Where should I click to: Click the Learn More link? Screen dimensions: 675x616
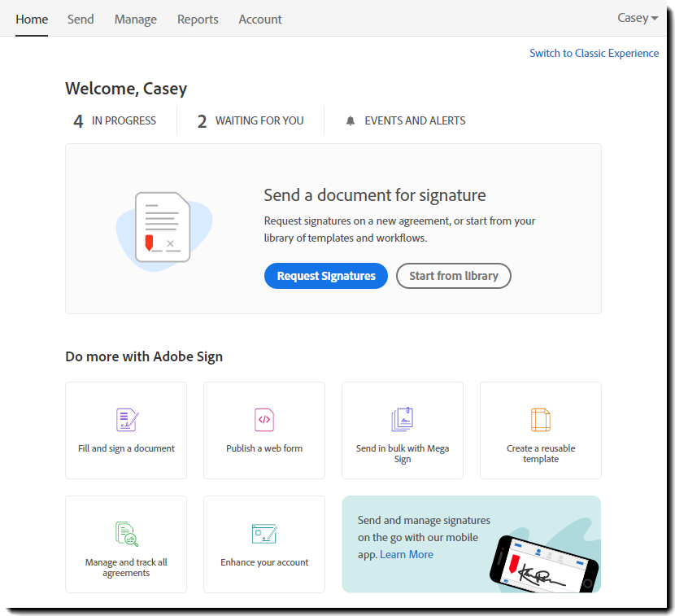point(407,554)
